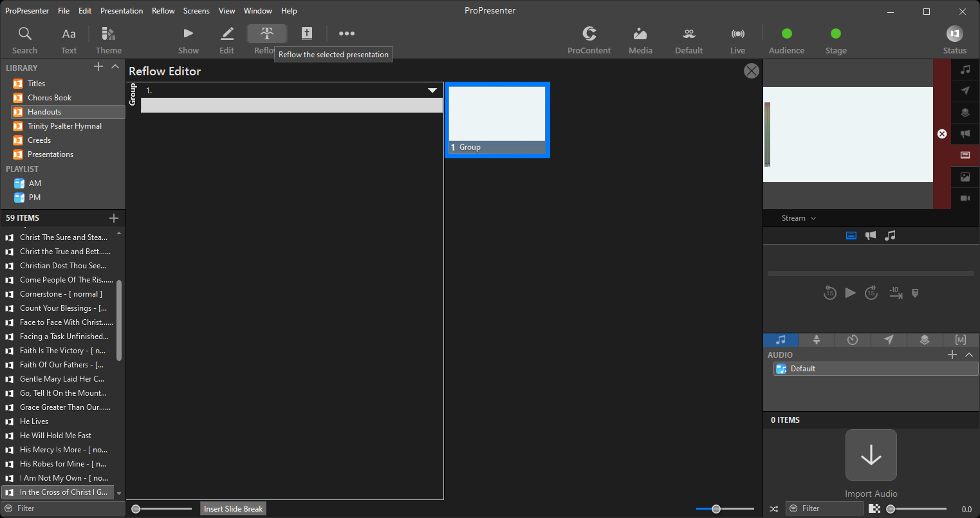
Task: Clear the announcements layer in preview
Action: [x=965, y=134]
